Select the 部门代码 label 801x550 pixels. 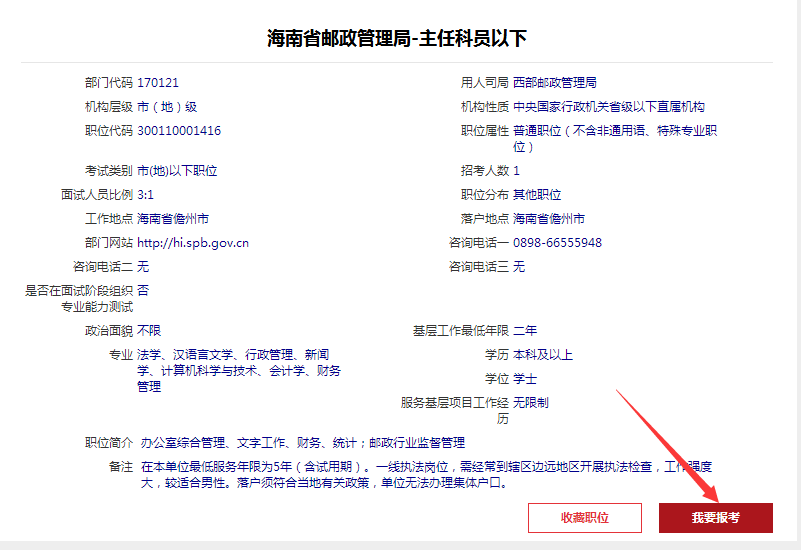click(x=109, y=83)
